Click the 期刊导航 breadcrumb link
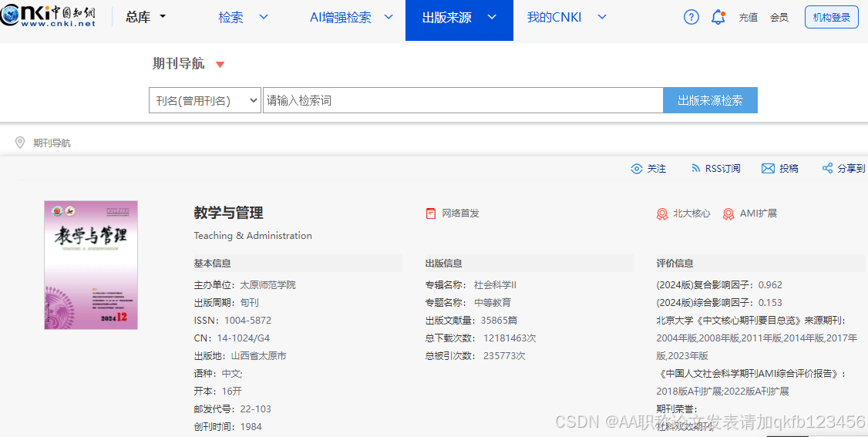This screenshot has width=868, height=437. click(52, 143)
